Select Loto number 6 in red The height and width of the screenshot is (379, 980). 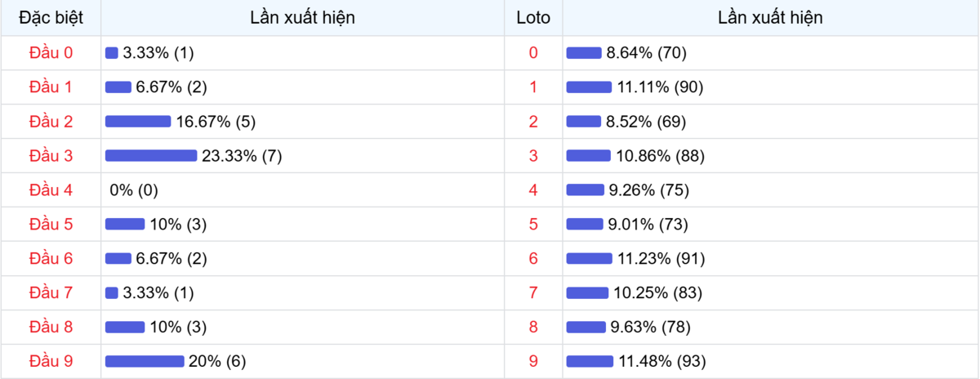coord(533,259)
